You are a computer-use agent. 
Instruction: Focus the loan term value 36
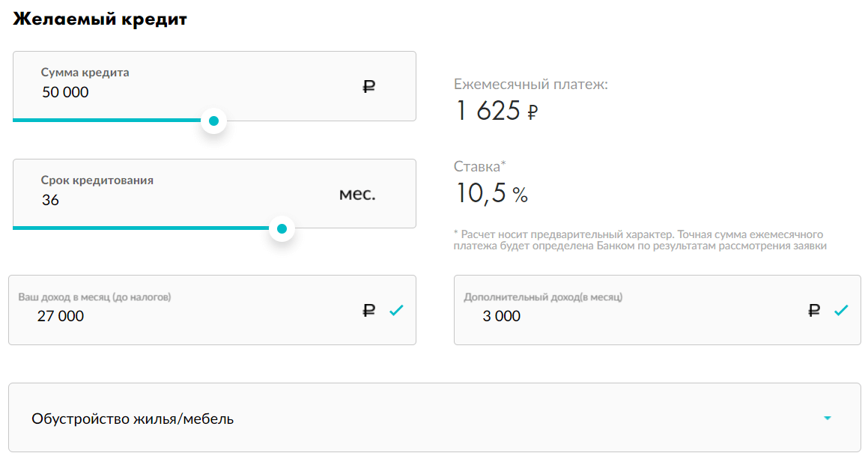pyautogui.click(x=51, y=201)
